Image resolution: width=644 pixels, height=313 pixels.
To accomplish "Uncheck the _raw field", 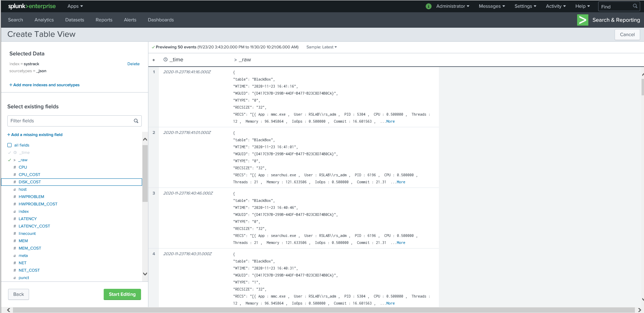I will point(9,160).
